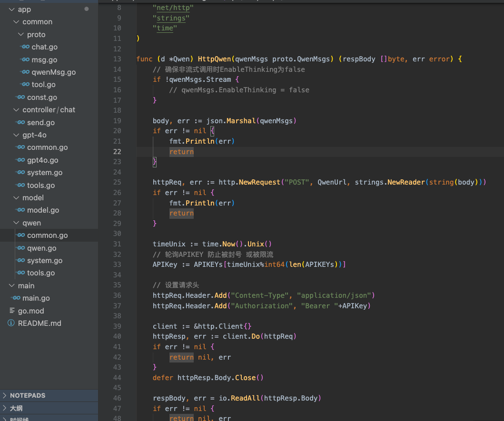This screenshot has width=504, height=421.
Task: Click the info icon next to README.md
Action: click(11, 323)
